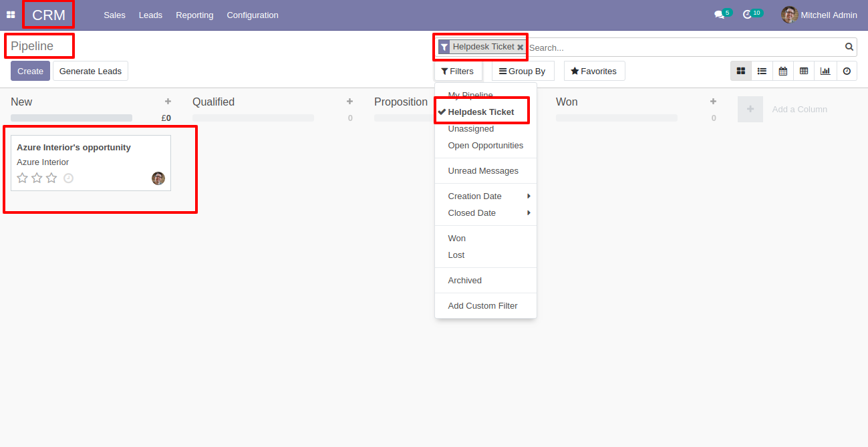The image size is (868, 447).
Task: Click the salesperson avatar on Azure card
Action: (x=158, y=178)
